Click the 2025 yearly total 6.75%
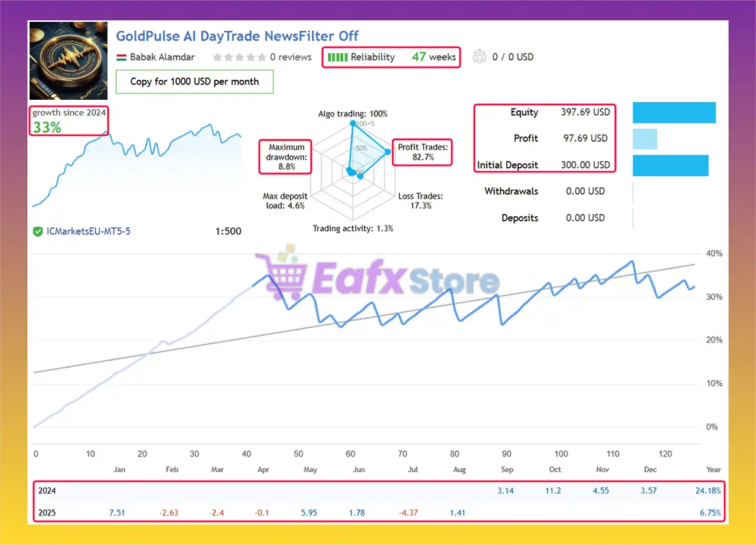The image size is (756, 545). pyautogui.click(x=710, y=513)
